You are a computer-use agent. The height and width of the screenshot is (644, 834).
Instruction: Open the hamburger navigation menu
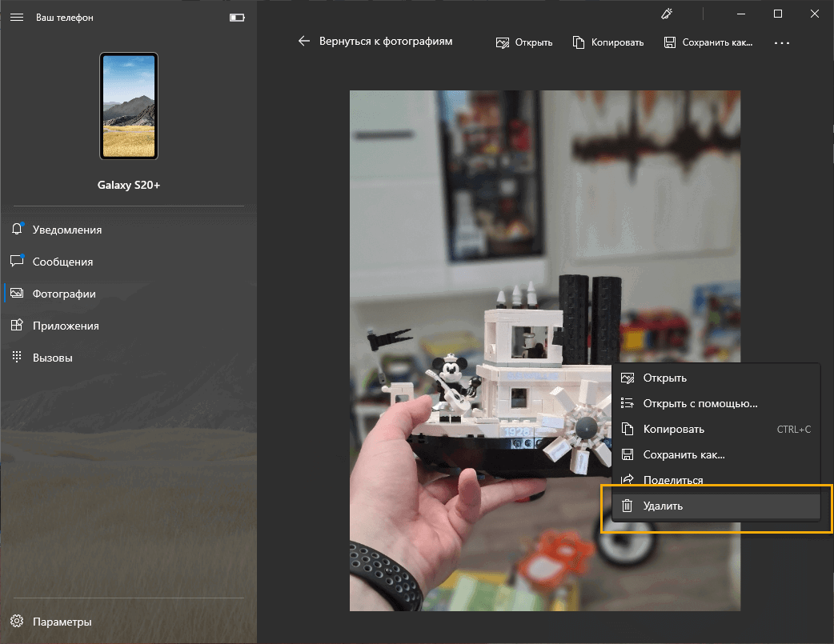click(x=17, y=17)
